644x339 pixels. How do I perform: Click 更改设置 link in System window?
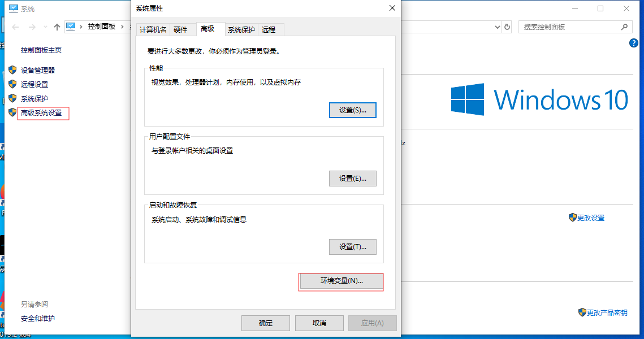tap(591, 218)
